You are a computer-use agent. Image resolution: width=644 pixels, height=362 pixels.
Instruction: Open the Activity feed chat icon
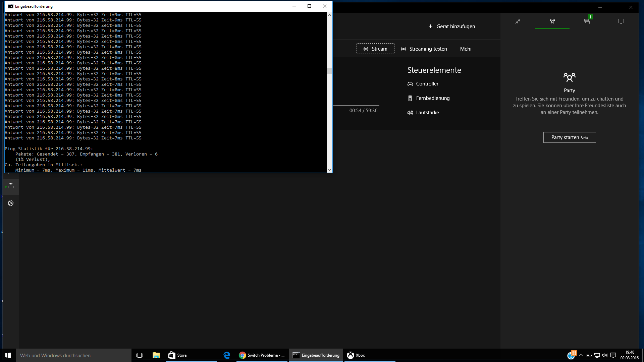coord(621,21)
